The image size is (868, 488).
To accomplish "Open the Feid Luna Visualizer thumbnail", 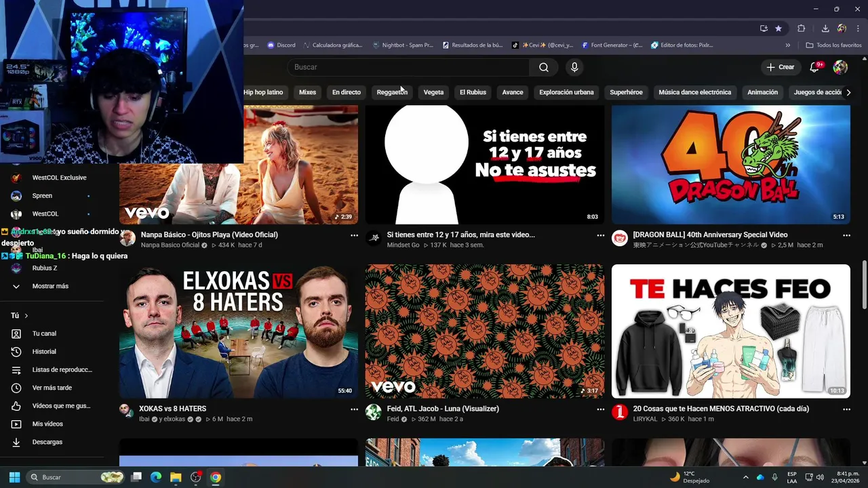I will tap(484, 331).
